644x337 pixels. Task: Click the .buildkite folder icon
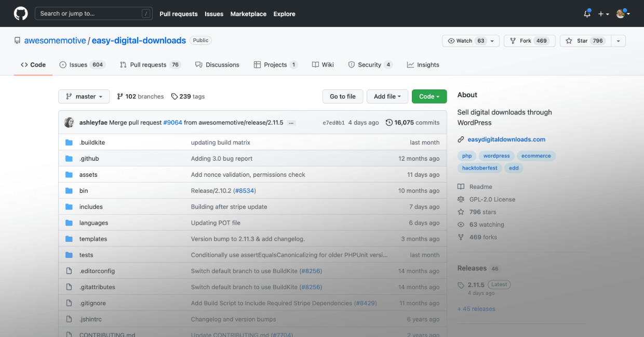coord(69,142)
